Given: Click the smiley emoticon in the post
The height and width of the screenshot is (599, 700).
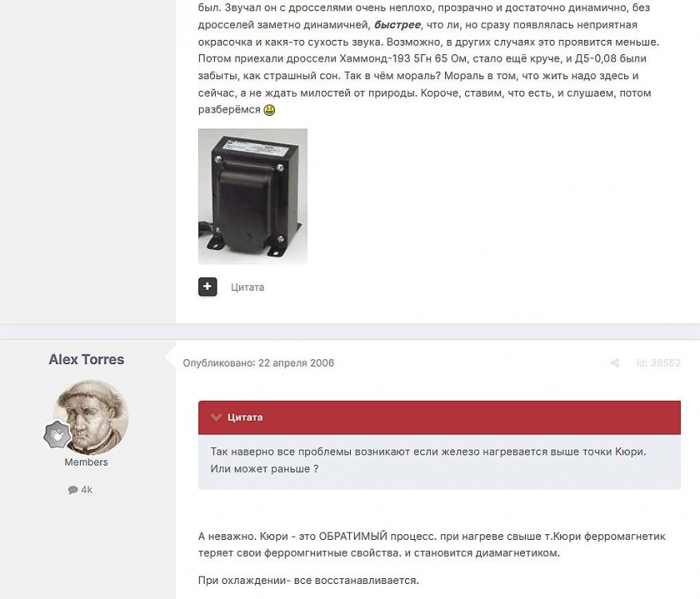Looking at the screenshot, I should point(269,109).
